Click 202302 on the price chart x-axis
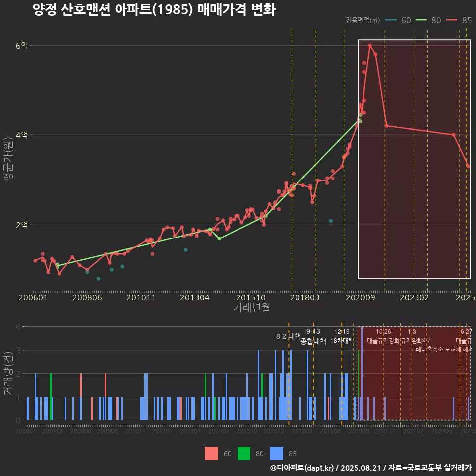 [x=415, y=297]
